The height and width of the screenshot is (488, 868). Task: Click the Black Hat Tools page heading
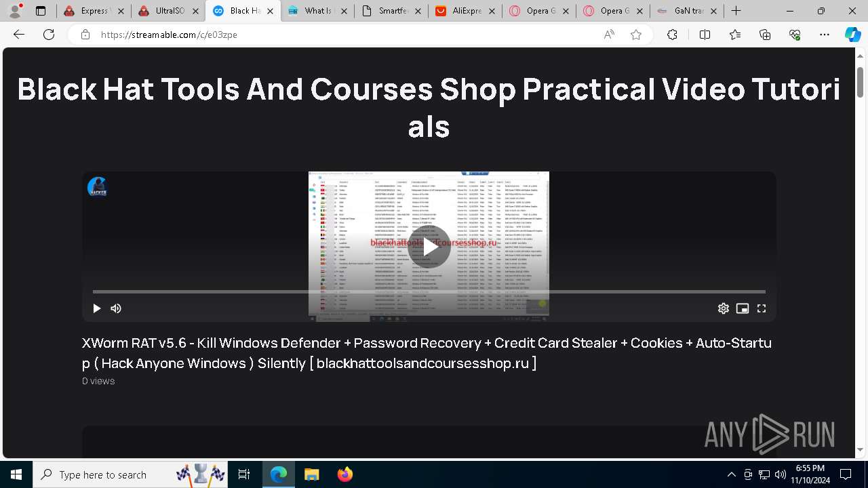429,107
